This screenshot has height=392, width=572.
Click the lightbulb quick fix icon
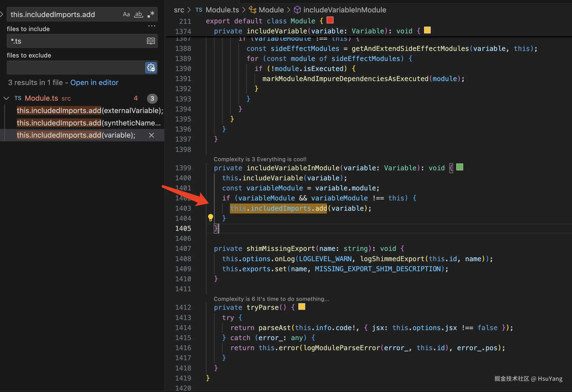pyautogui.click(x=211, y=217)
